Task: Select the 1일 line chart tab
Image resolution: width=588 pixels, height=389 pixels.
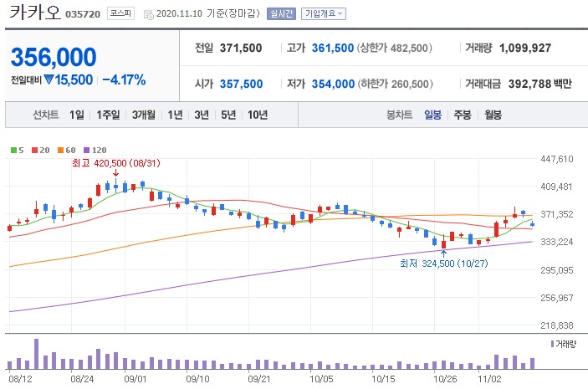Action: pyautogui.click(x=76, y=115)
